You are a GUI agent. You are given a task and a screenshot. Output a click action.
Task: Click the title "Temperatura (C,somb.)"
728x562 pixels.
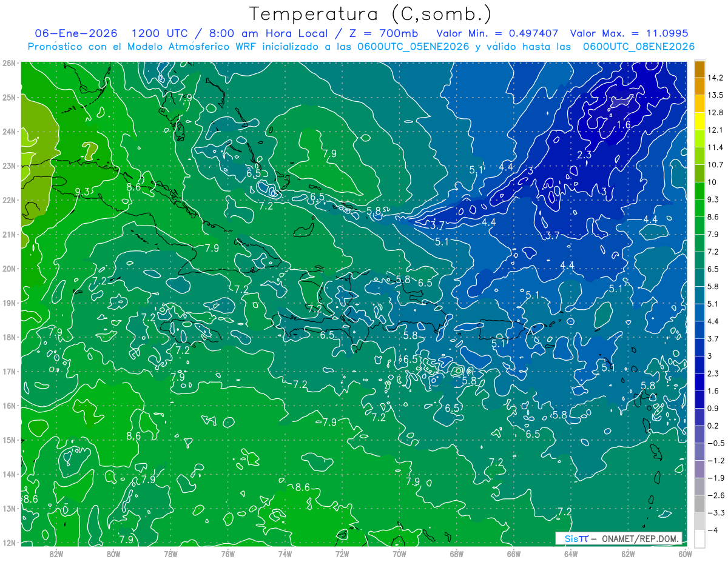371,15
